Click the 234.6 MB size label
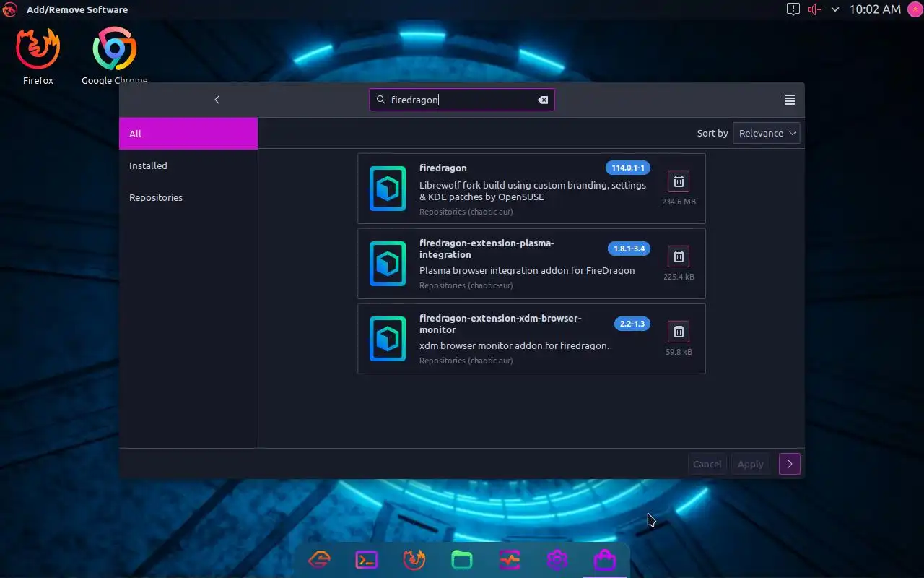The width and height of the screenshot is (924, 578). tap(679, 202)
